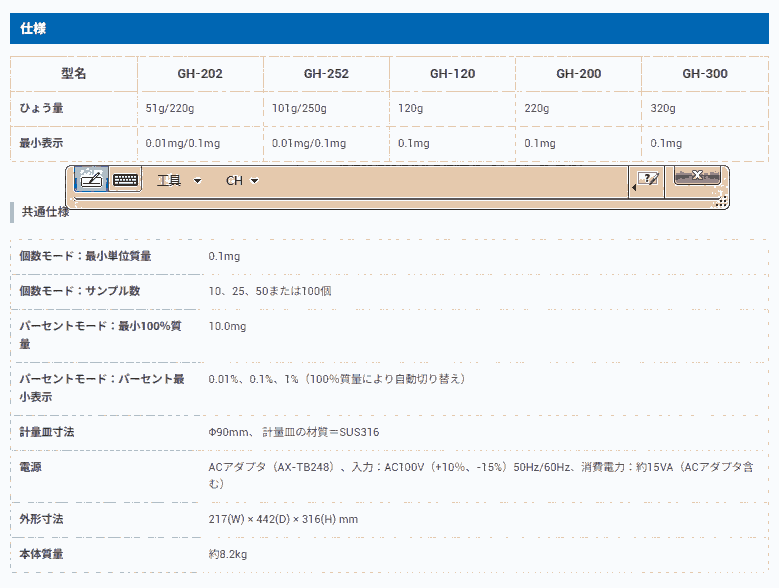Screen dimensions: 779x588
Task: Click the ひょう量 row label
Action: tap(42, 108)
